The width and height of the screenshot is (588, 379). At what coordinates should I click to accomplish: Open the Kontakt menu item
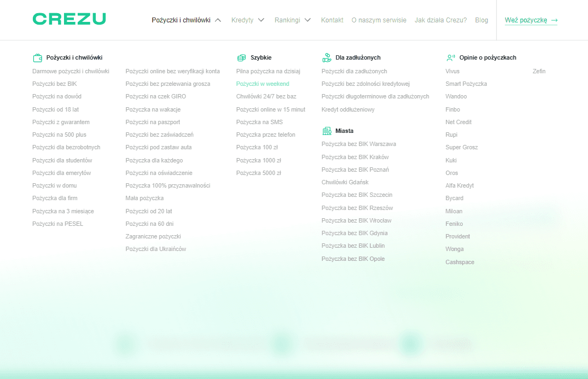[x=332, y=20]
